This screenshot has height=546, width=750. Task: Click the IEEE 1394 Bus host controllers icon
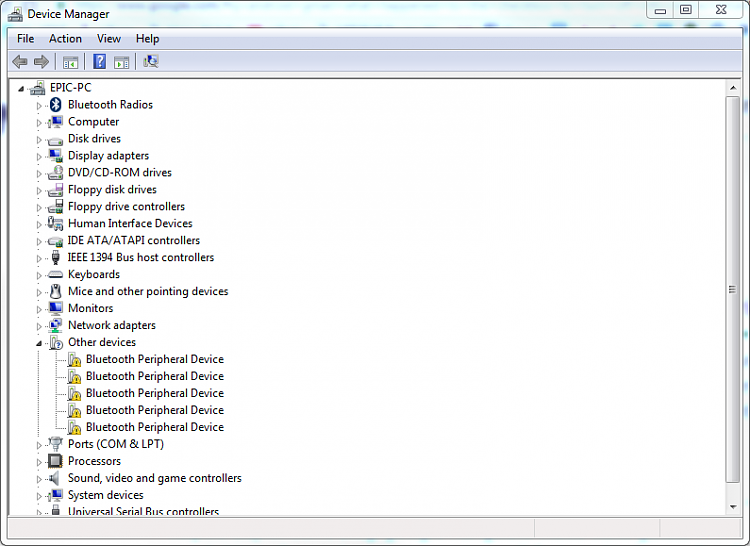pos(55,257)
